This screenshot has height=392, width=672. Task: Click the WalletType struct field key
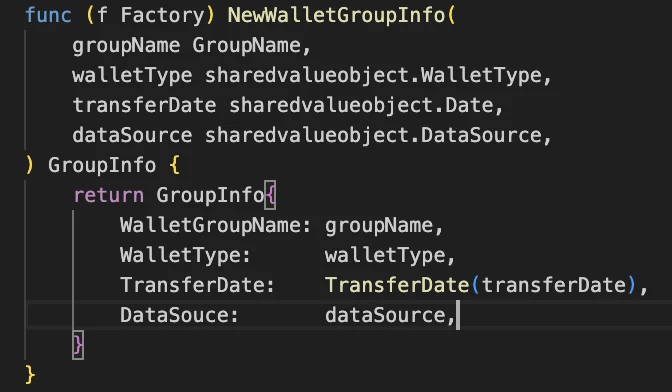(x=180, y=255)
